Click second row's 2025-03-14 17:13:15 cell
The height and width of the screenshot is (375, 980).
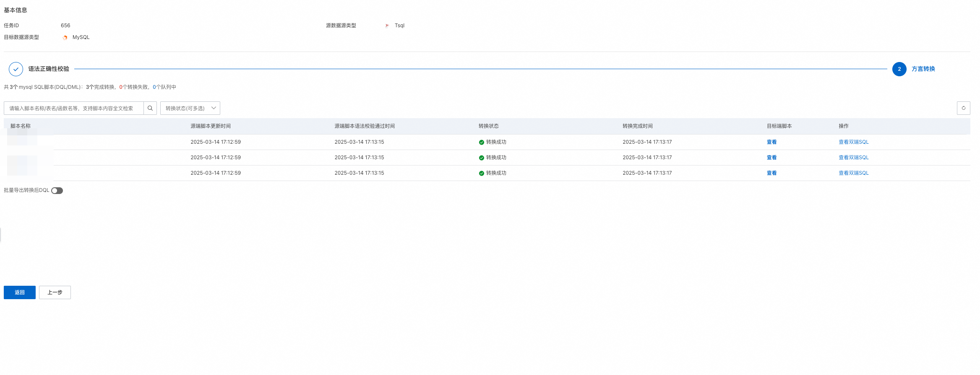(359, 158)
